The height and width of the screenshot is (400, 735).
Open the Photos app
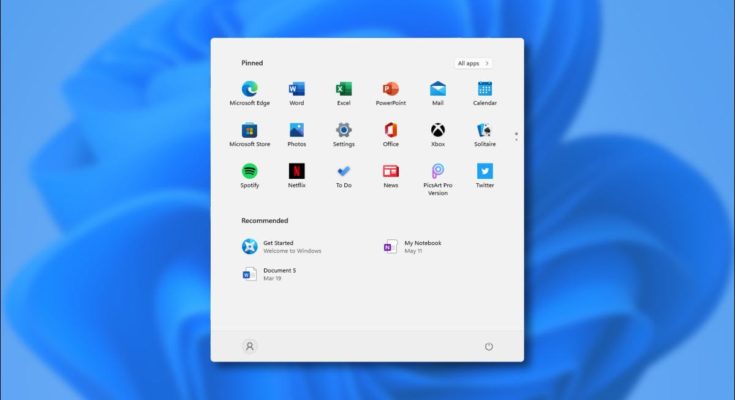coord(296,131)
